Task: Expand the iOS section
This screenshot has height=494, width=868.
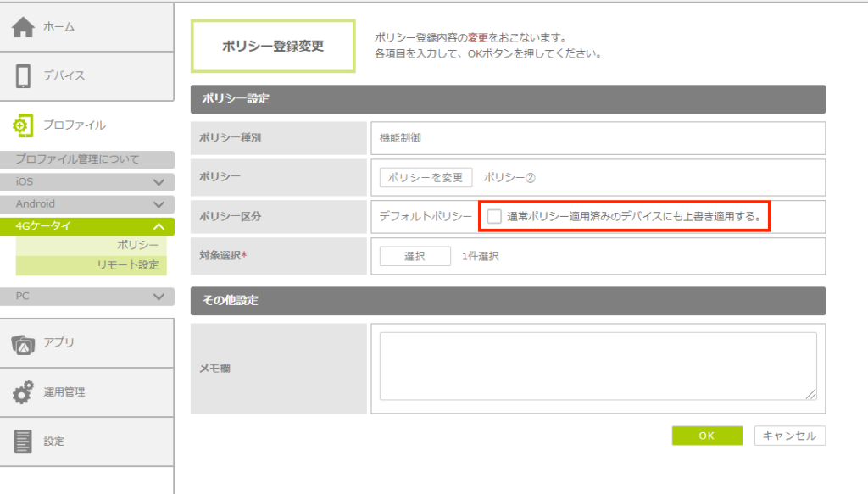Action: click(159, 182)
